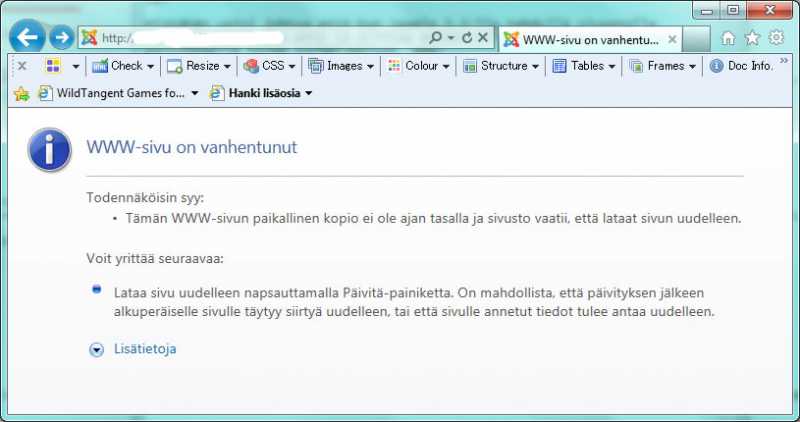Open the Tools gear icon
800x422 pixels.
[x=776, y=38]
